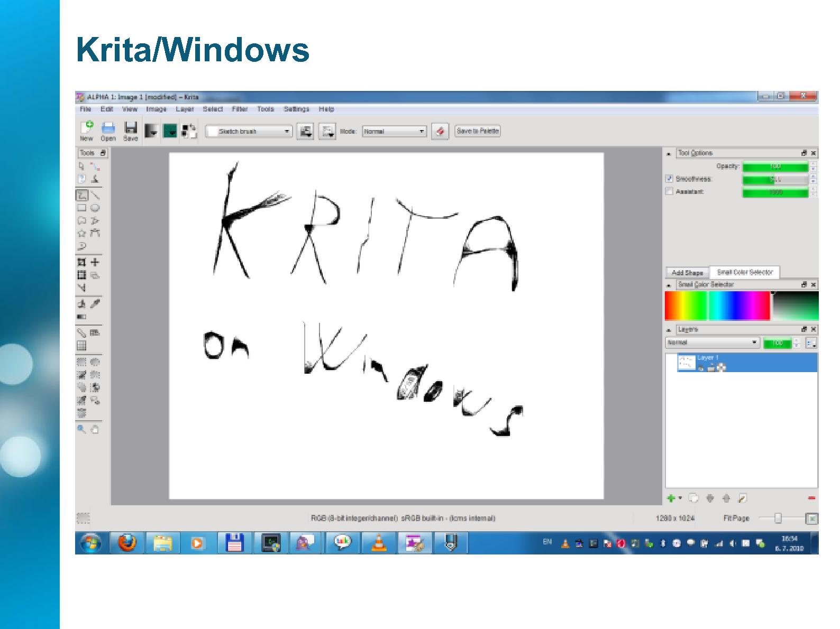This screenshot has width=840, height=629.
Task: Select the rectangular selection tool
Action: click(81, 362)
